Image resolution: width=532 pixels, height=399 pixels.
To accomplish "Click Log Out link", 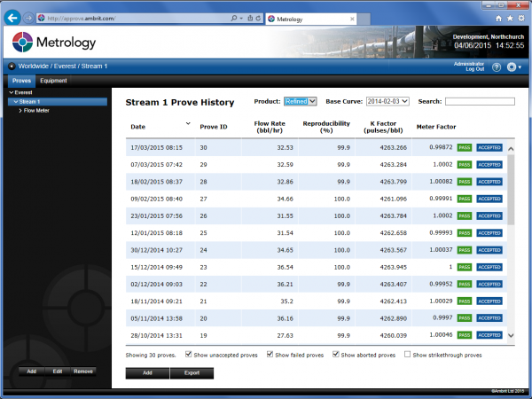I will [x=475, y=69].
